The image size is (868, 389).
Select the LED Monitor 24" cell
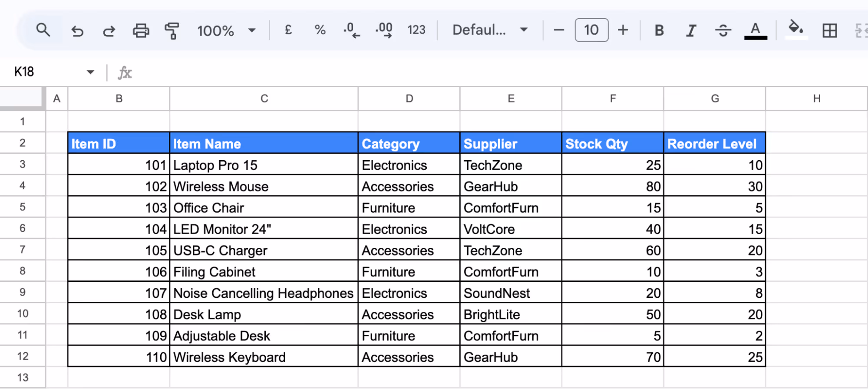pyautogui.click(x=264, y=228)
